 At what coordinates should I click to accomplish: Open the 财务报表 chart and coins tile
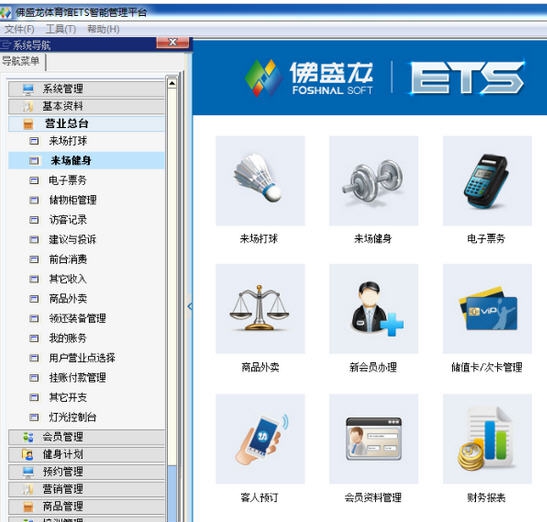tap(487, 439)
